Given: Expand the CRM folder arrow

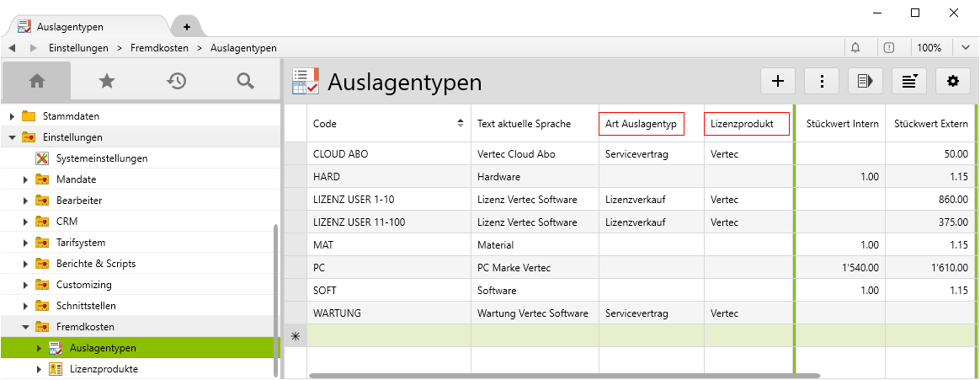Looking at the screenshot, I should click(x=25, y=222).
